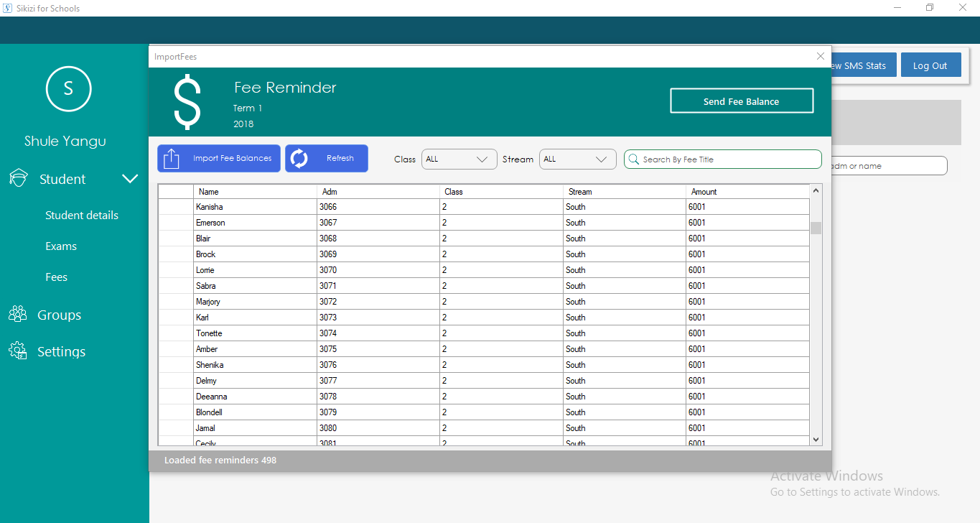This screenshot has height=523, width=980.
Task: Collapse the Student menu chevron
Action: [x=130, y=178]
